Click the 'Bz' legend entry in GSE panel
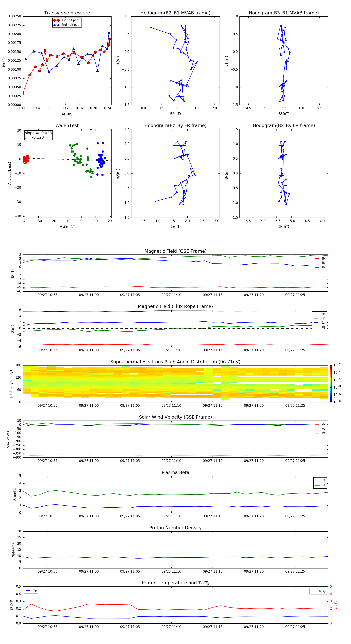This screenshot has width=351, height=644. pos(320,267)
